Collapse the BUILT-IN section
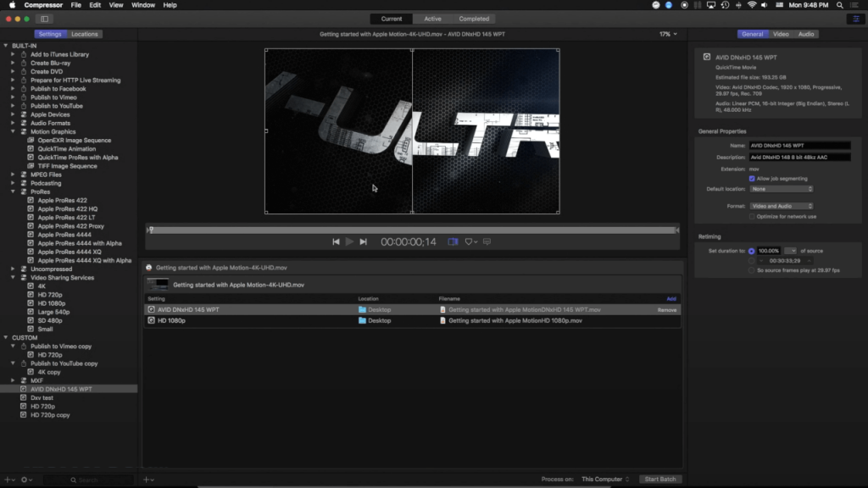Viewport: 868px width, 488px height. (x=6, y=46)
